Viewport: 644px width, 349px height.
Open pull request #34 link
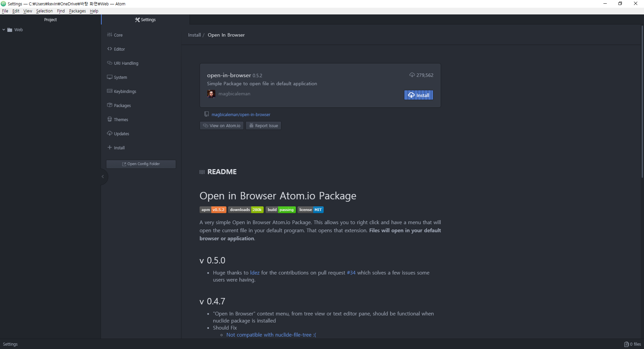[x=351, y=273]
